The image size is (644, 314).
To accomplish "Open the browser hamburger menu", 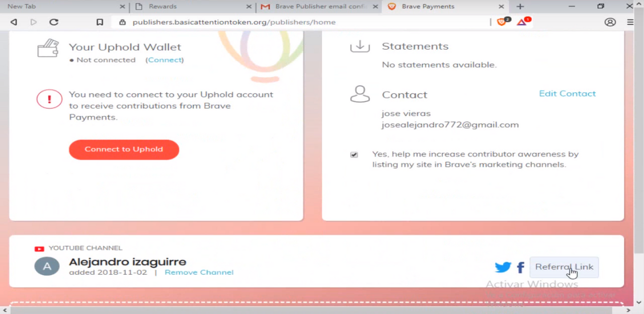I will (630, 22).
